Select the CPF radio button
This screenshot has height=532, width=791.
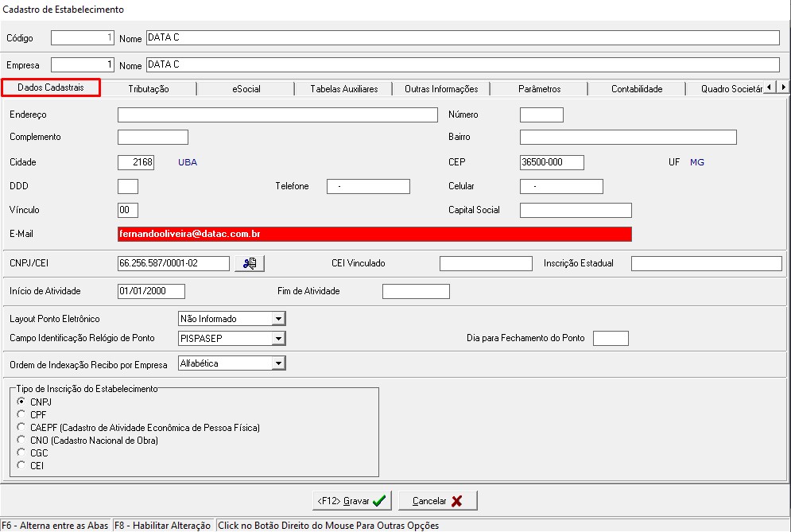(x=21, y=414)
